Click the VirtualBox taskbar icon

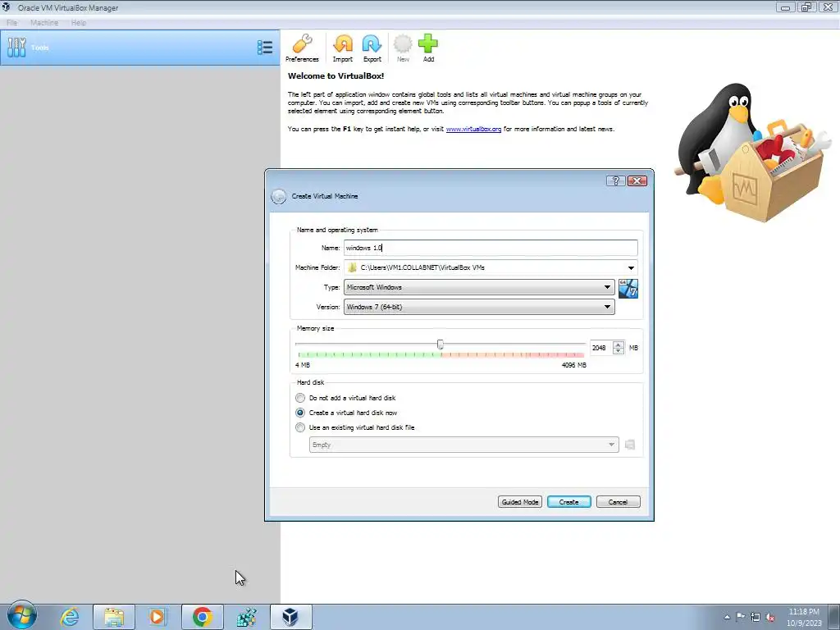coord(290,617)
